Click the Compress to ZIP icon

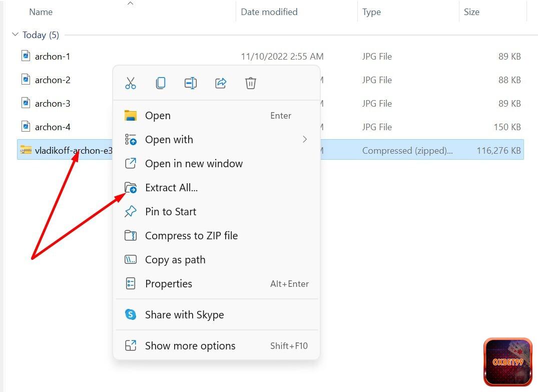pos(131,235)
